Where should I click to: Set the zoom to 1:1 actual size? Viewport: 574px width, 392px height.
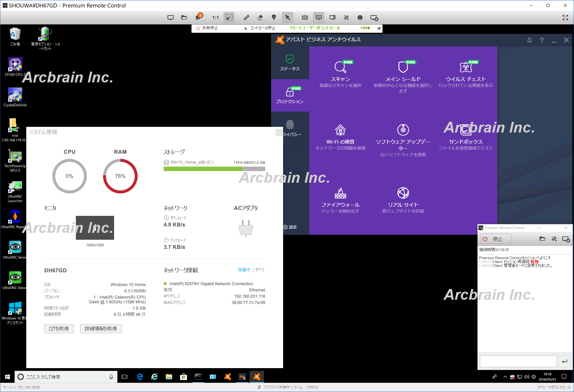click(216, 18)
